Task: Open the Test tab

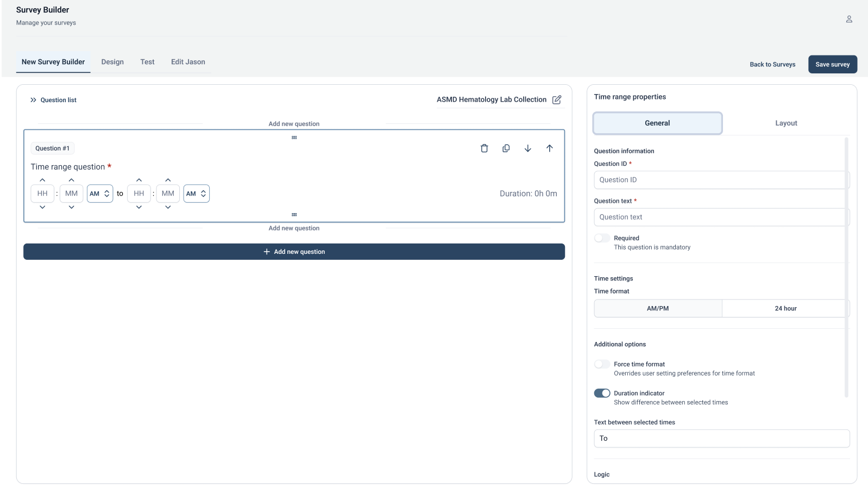Action: [x=147, y=62]
